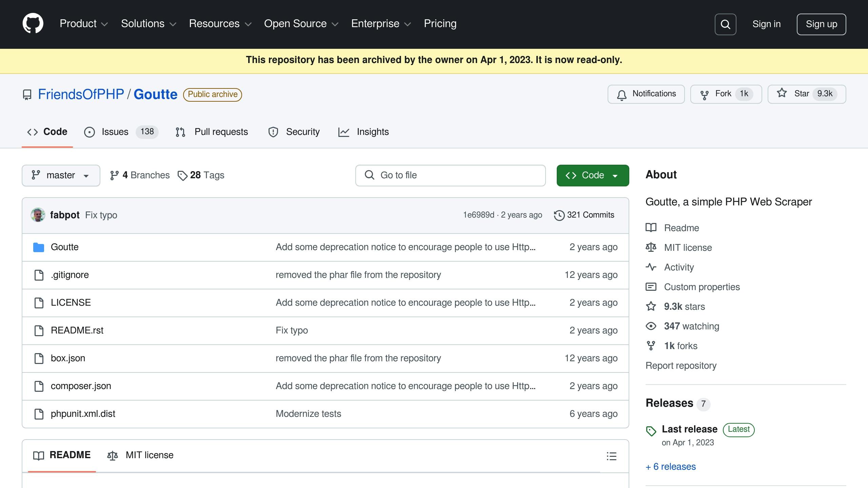Switch to the Security tab
868x488 pixels.
[294, 132]
